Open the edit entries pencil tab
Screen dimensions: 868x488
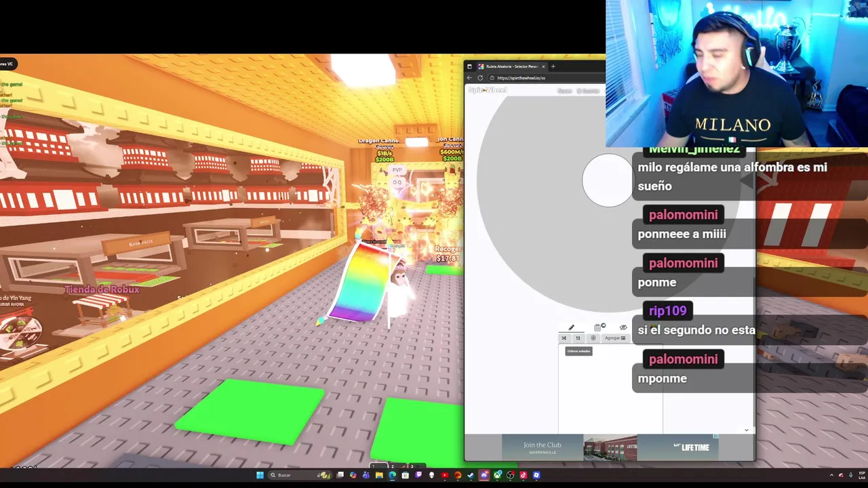coord(571,327)
